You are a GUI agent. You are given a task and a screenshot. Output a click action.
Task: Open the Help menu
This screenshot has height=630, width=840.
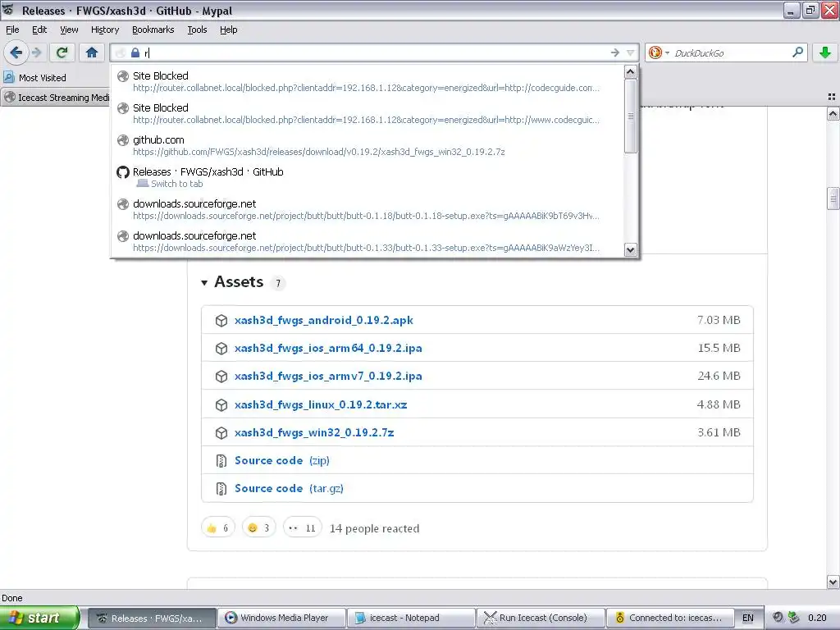click(229, 30)
